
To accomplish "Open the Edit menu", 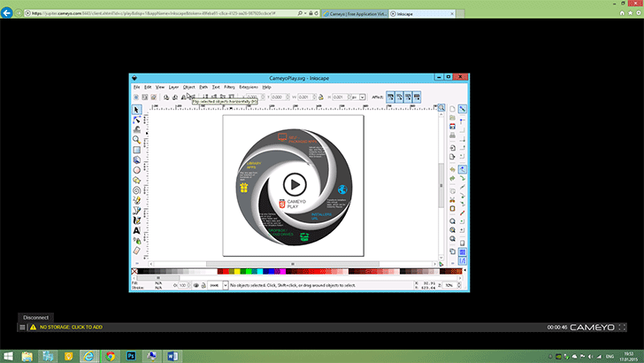I will (148, 87).
